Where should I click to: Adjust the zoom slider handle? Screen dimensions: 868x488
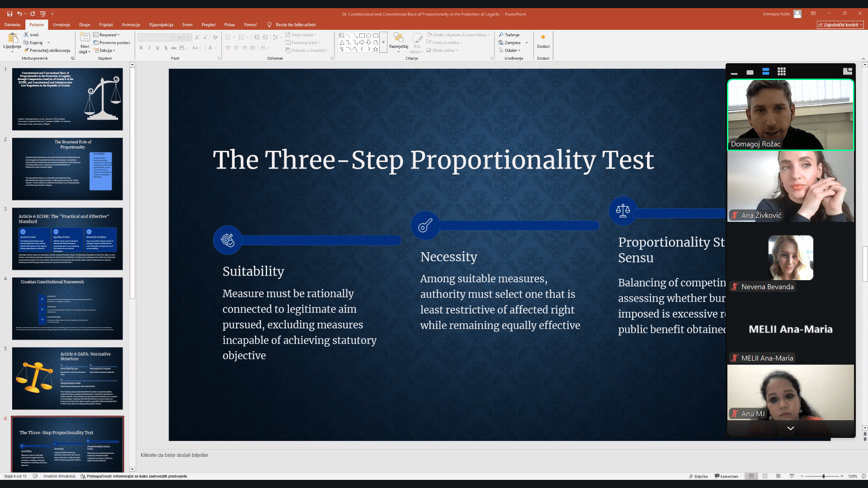(x=823, y=476)
